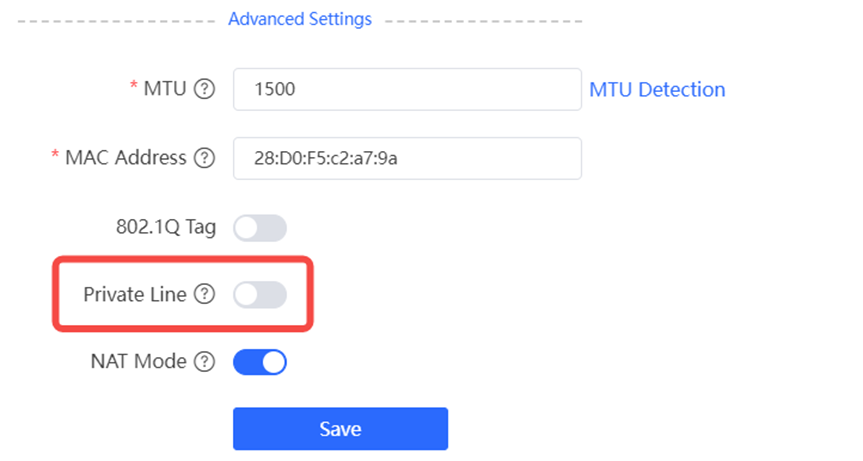This screenshot has width=863, height=461.
Task: Click the 802.1Q Tag label
Action: click(166, 227)
